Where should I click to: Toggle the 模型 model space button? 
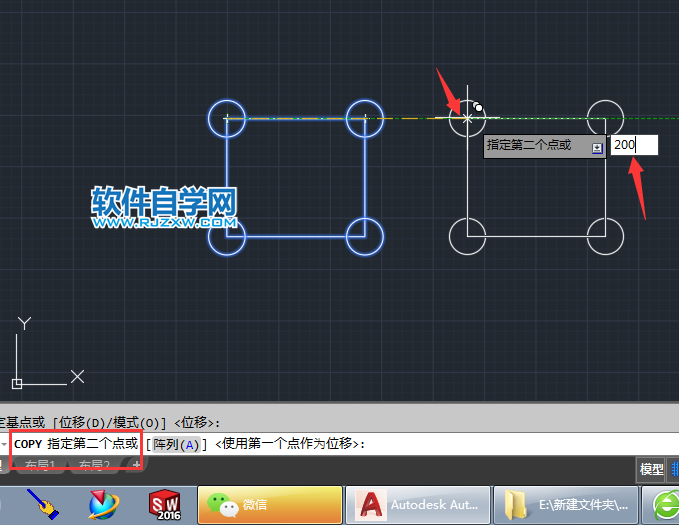pos(651,469)
